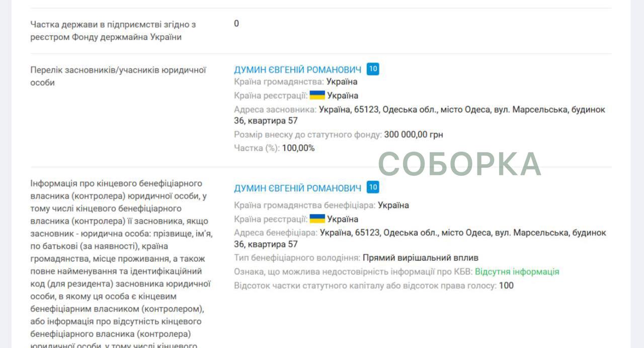This screenshot has width=644, height=348.
Task: Click Ukraine flag icon in founders section
Action: pos(317,95)
